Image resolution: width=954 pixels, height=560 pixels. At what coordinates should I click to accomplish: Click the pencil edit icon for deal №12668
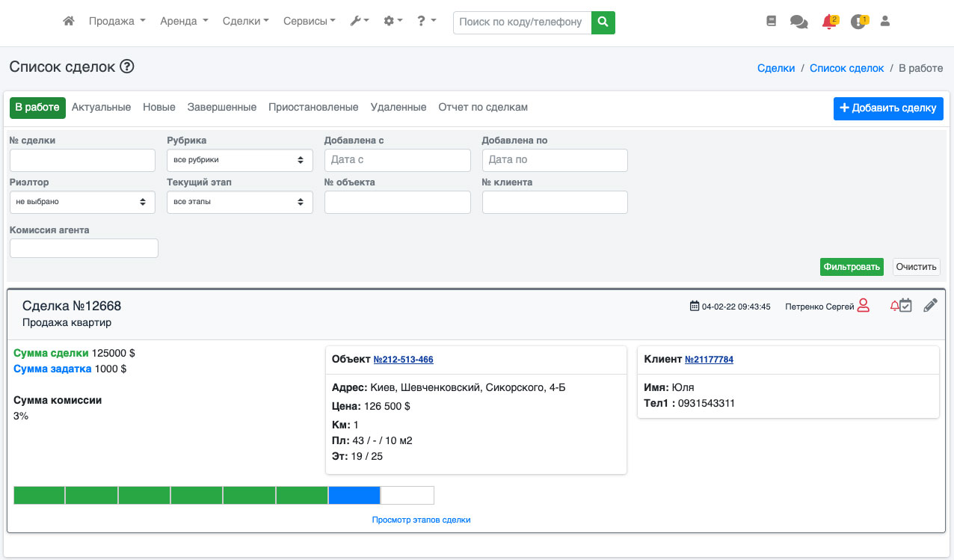tap(930, 306)
